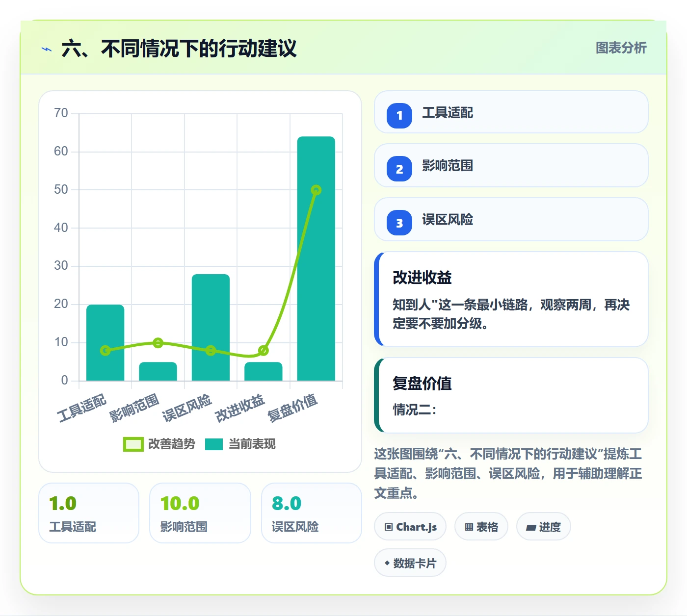Click the 改进收益 x-axis label

pyautogui.click(x=240, y=408)
